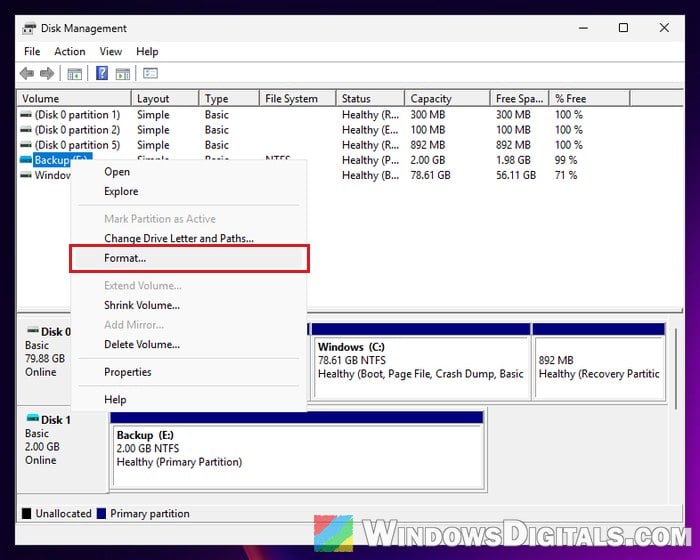Select Disk 0 partition 1 drive icon
The image size is (700, 560).
26,114
